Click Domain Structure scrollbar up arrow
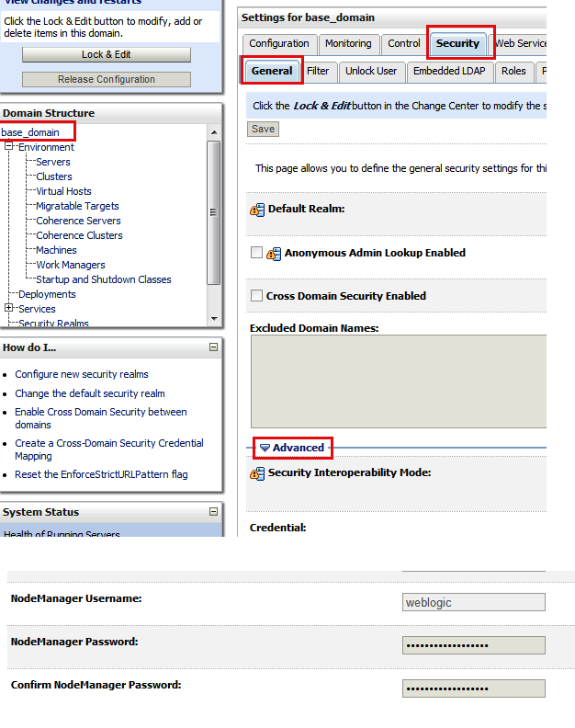This screenshot has height=728, width=575. click(x=214, y=132)
